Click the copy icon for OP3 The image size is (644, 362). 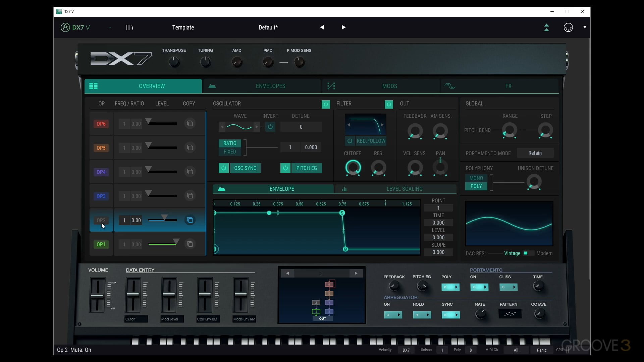(x=190, y=196)
